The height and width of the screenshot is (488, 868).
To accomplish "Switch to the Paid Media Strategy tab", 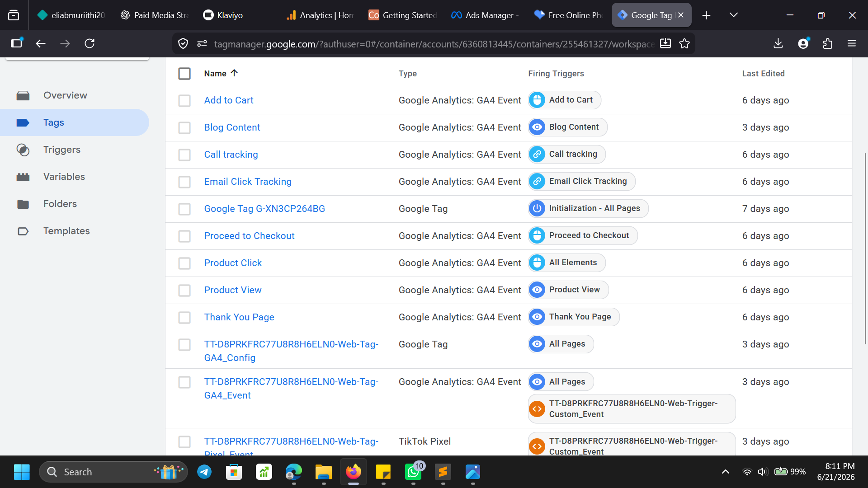I will click(155, 15).
